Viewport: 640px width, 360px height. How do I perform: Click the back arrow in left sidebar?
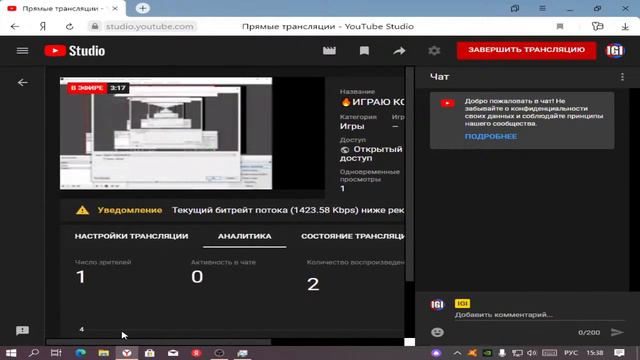click(x=22, y=82)
